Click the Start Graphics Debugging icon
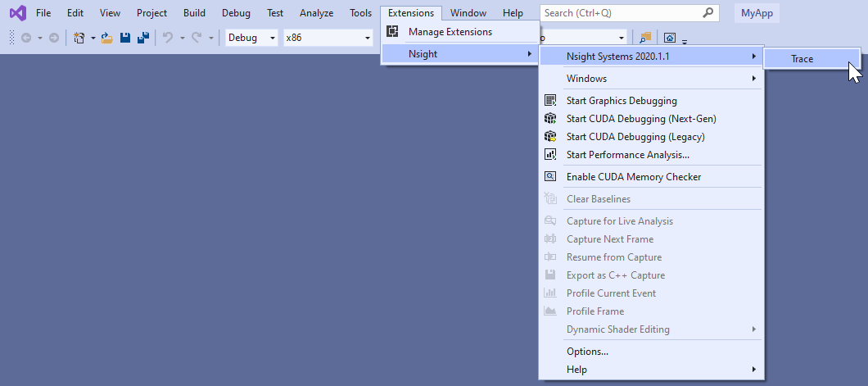The height and width of the screenshot is (386, 868). (x=550, y=101)
